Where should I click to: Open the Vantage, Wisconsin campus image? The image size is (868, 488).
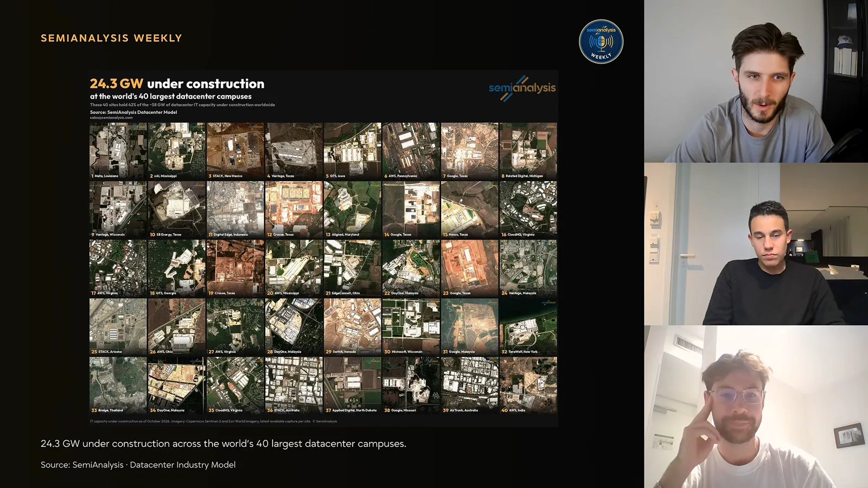[x=118, y=209]
